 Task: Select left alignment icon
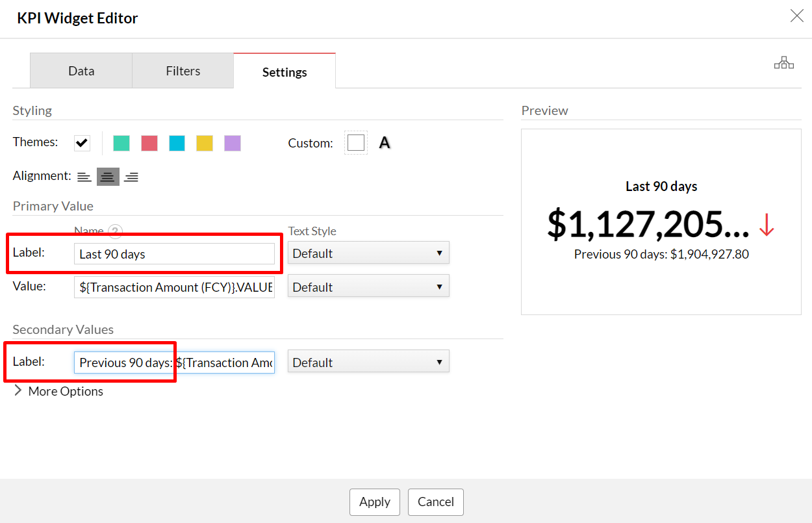click(x=84, y=177)
